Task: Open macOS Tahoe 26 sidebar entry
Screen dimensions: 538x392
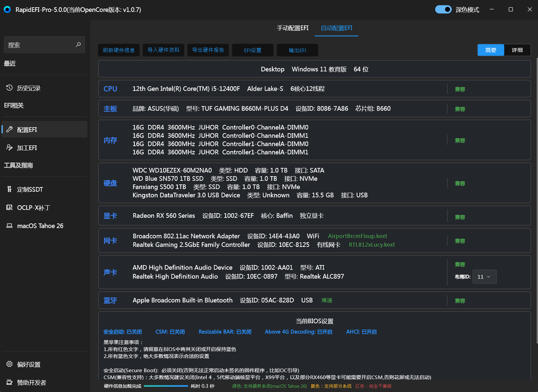Action: 44,226
